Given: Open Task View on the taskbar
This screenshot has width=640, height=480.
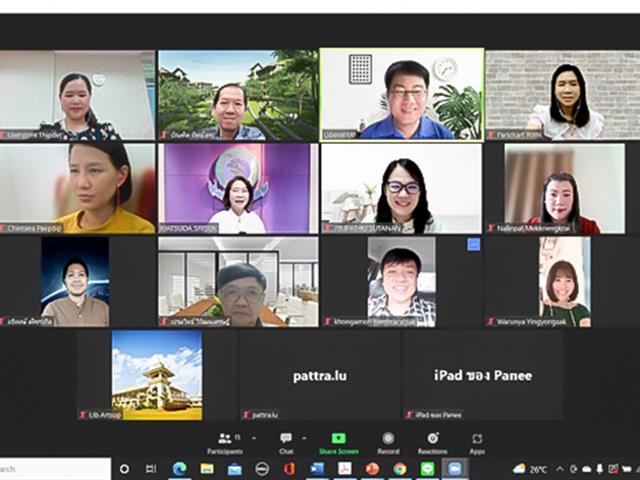Looking at the screenshot, I should tap(151, 469).
